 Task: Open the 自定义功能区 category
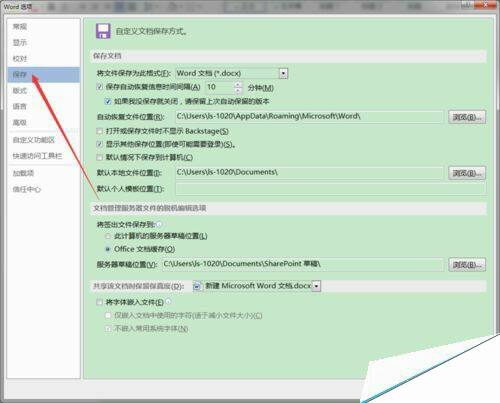43,140
